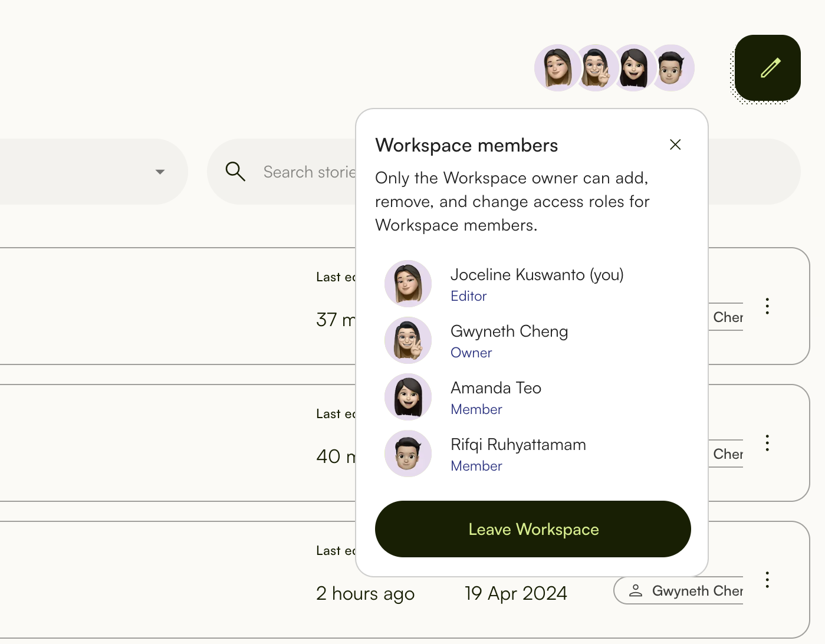
Task: Select Joceline Kuswanto's avatar in the members list
Action: (x=408, y=284)
